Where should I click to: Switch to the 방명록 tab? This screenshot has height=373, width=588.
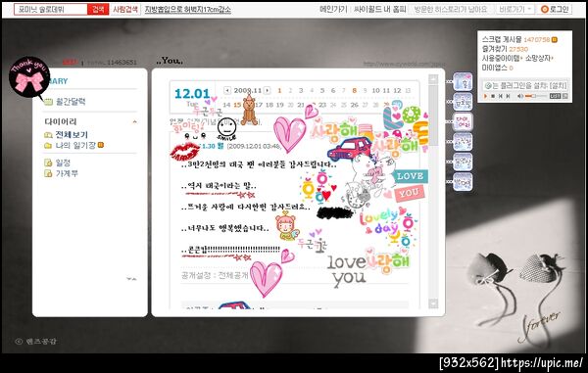[x=463, y=182]
